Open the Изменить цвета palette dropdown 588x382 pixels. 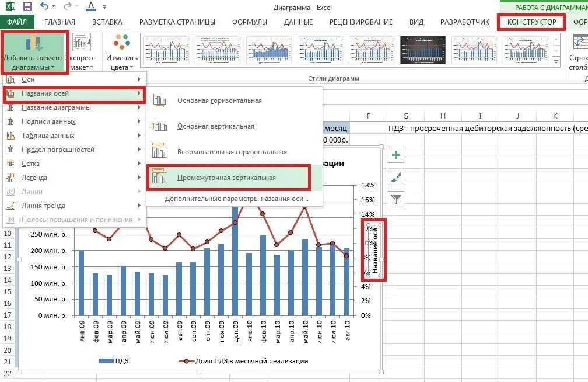[x=121, y=53]
